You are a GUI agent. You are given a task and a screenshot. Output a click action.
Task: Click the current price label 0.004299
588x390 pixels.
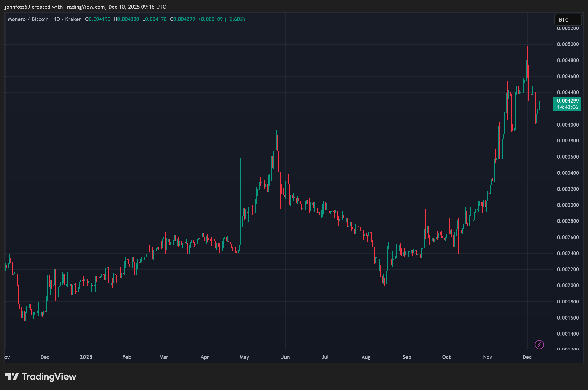(x=567, y=101)
